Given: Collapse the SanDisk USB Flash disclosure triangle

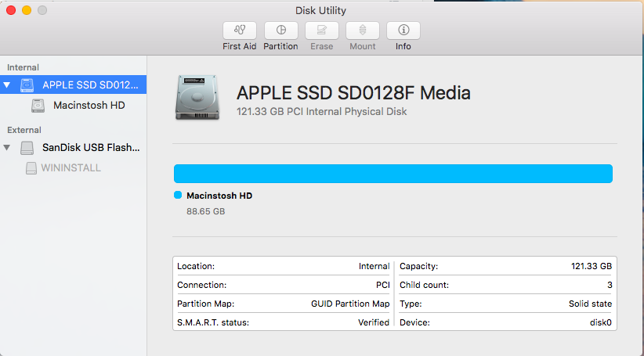Looking at the screenshot, I should (x=6, y=147).
